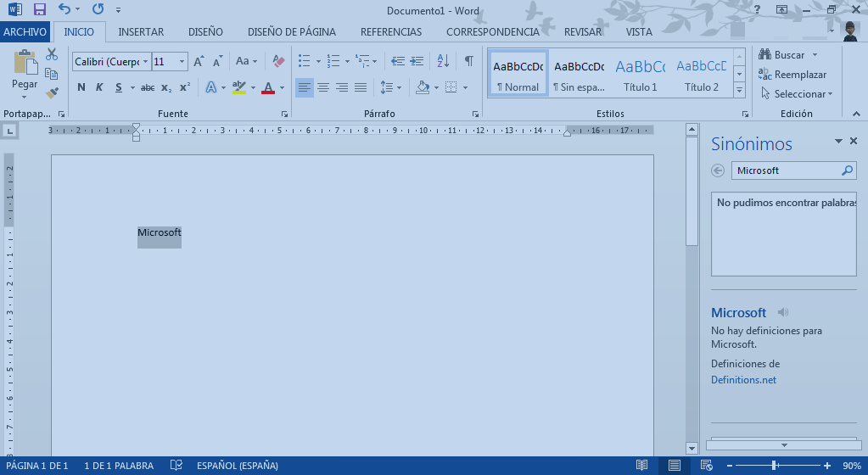Toggle italic K formatting
Viewport: 868px width, 475px height.
click(x=99, y=87)
